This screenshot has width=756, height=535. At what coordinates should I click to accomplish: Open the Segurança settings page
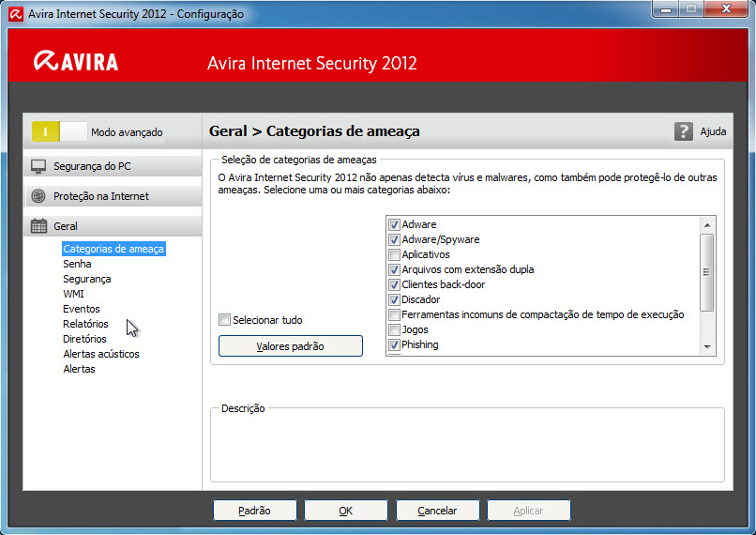pyautogui.click(x=87, y=279)
